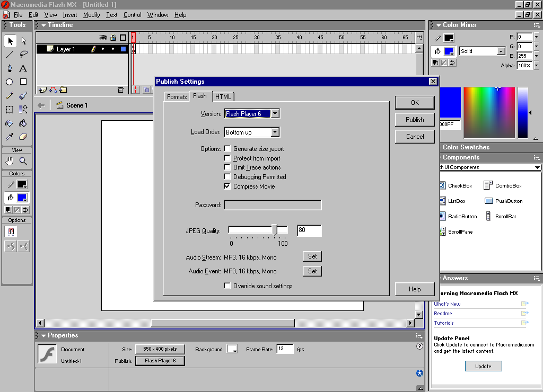Screen dimensions: 543x392
Task: Select the Arrow tool in Tools panel
Action: pos(10,41)
